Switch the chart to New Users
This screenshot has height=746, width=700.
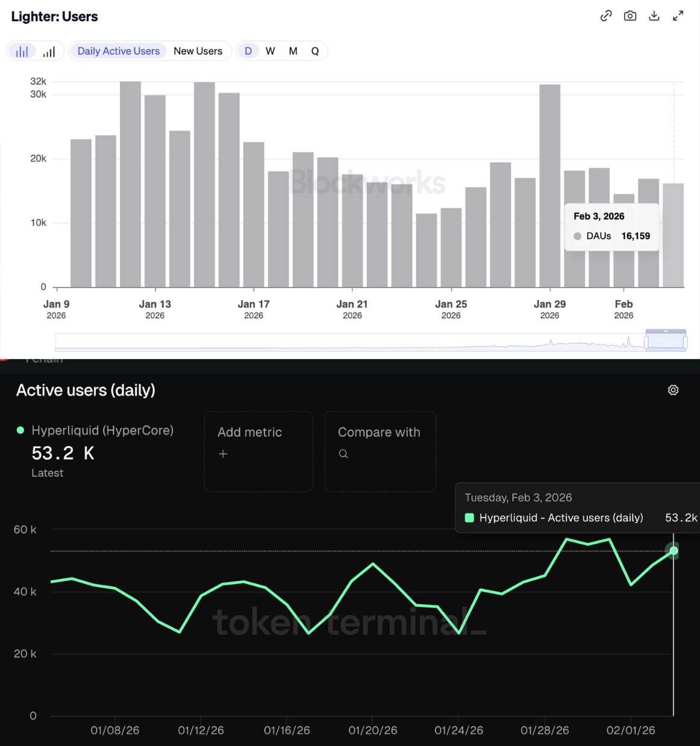click(198, 51)
